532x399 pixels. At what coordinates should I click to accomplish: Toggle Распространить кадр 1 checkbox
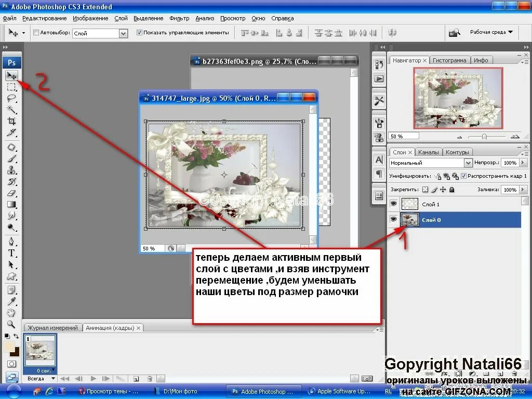point(463,176)
